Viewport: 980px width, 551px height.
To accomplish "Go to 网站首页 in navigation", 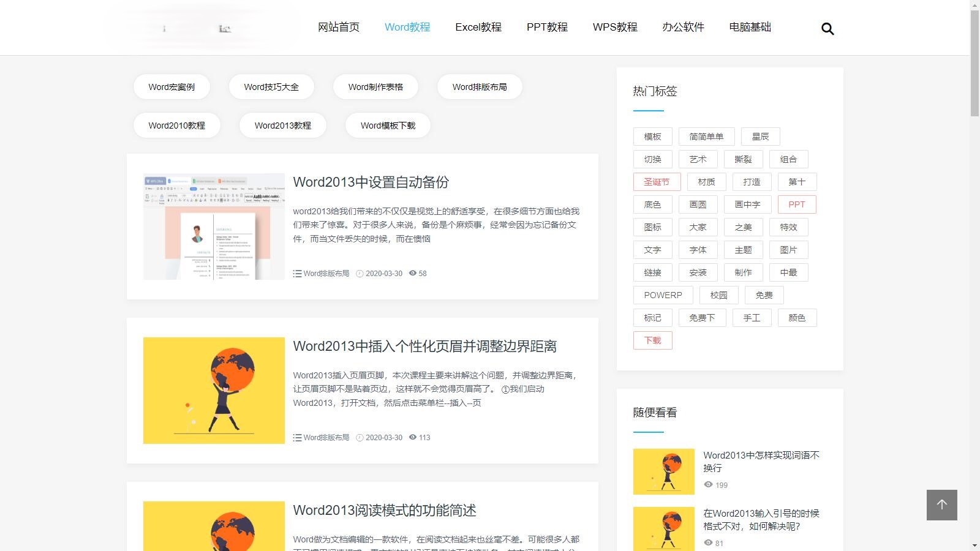I will coord(339,27).
